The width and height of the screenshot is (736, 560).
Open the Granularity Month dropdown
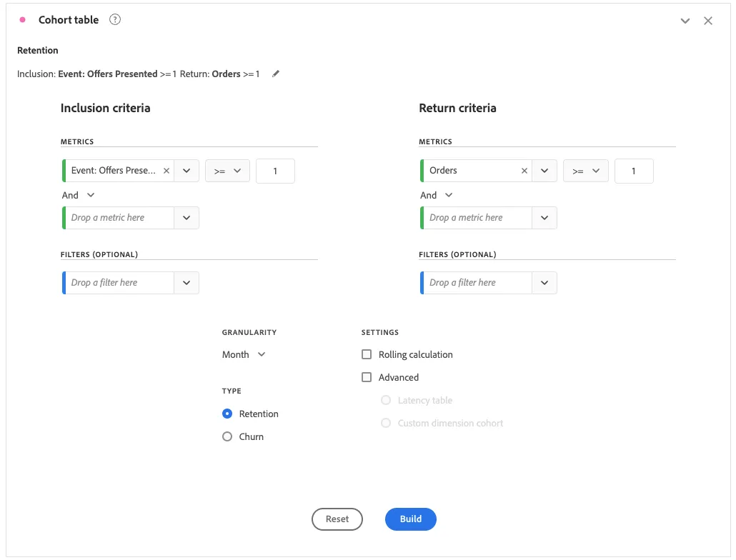coord(244,354)
